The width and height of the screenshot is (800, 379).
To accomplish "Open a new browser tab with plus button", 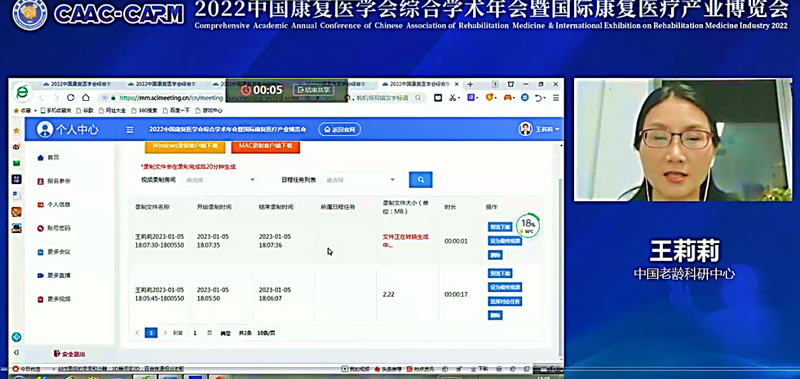I will tap(470, 84).
